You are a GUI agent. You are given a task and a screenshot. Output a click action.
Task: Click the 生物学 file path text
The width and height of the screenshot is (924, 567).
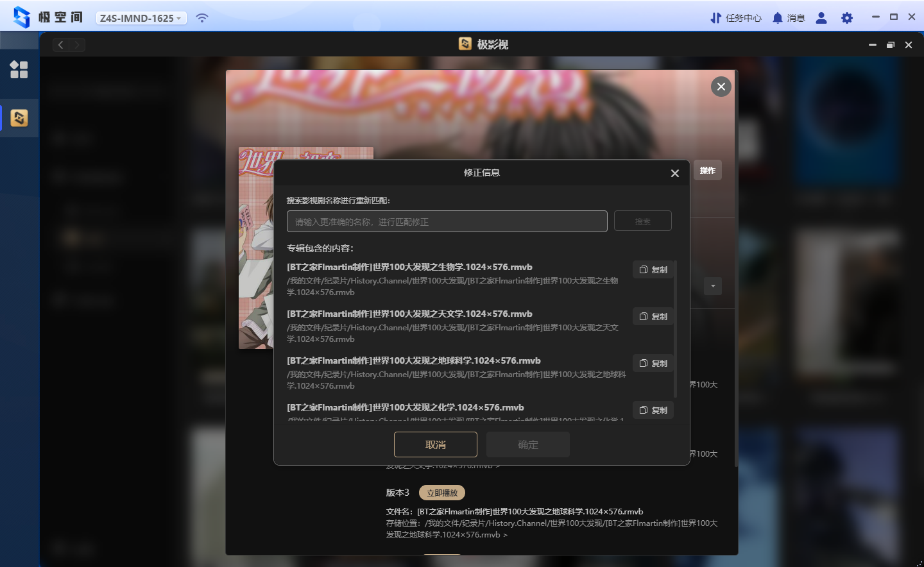[452, 286]
